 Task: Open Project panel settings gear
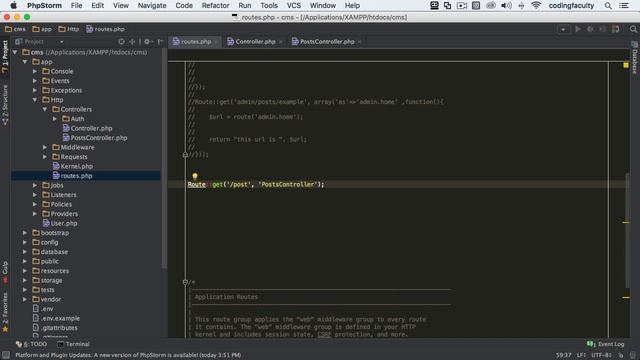147,42
